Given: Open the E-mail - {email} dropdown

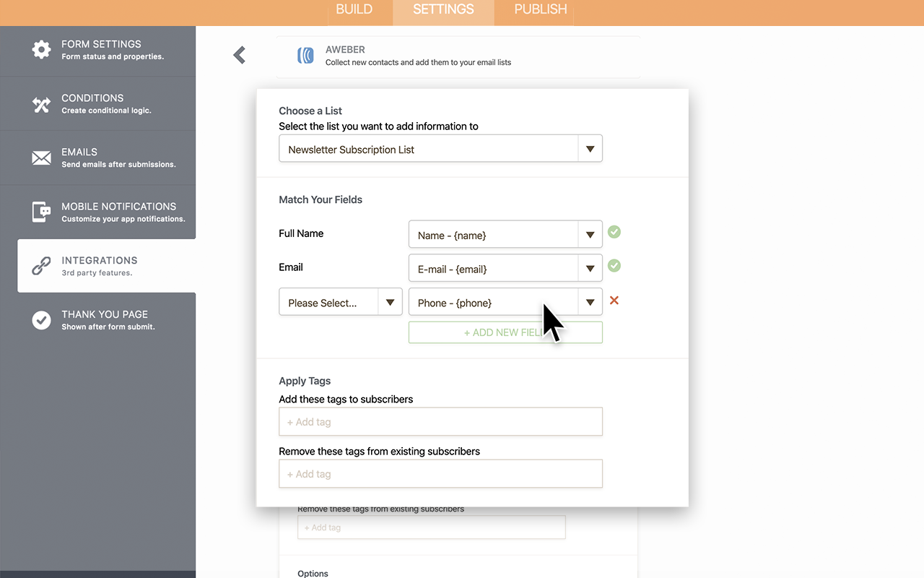Looking at the screenshot, I should pyautogui.click(x=505, y=269).
